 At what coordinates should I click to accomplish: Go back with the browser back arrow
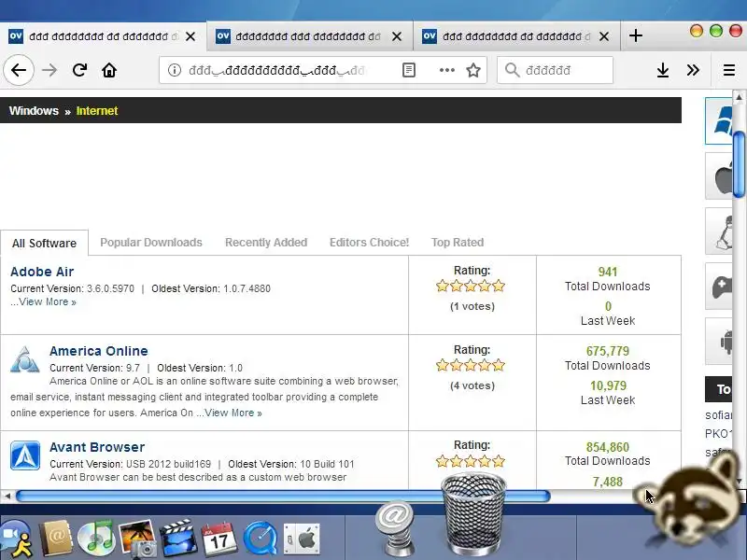[x=19, y=71]
